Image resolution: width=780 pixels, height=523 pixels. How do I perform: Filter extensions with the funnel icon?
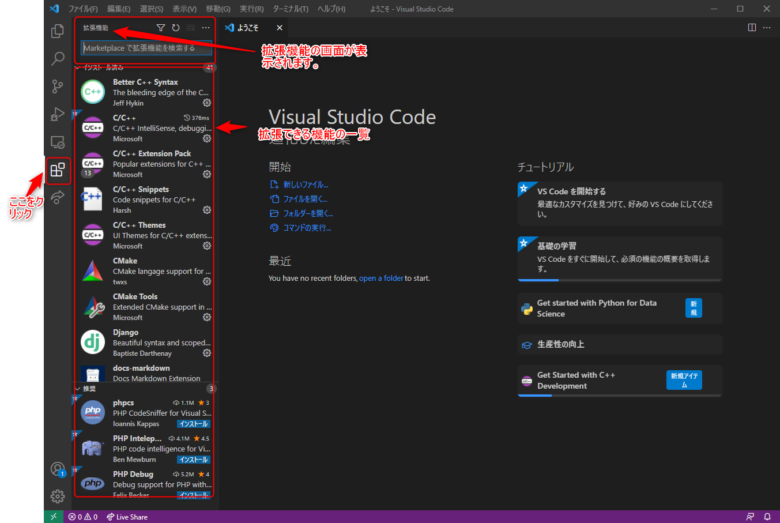coord(161,28)
